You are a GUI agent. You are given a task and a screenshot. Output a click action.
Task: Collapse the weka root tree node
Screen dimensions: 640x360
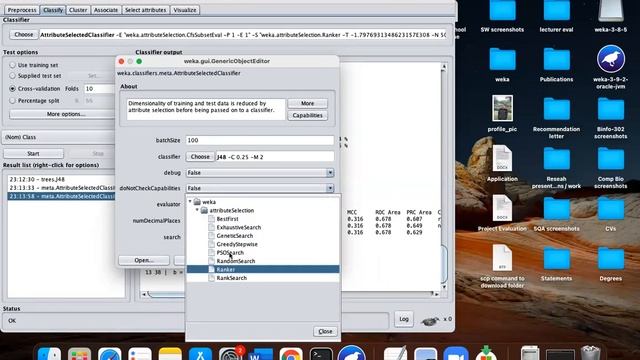tap(190, 202)
